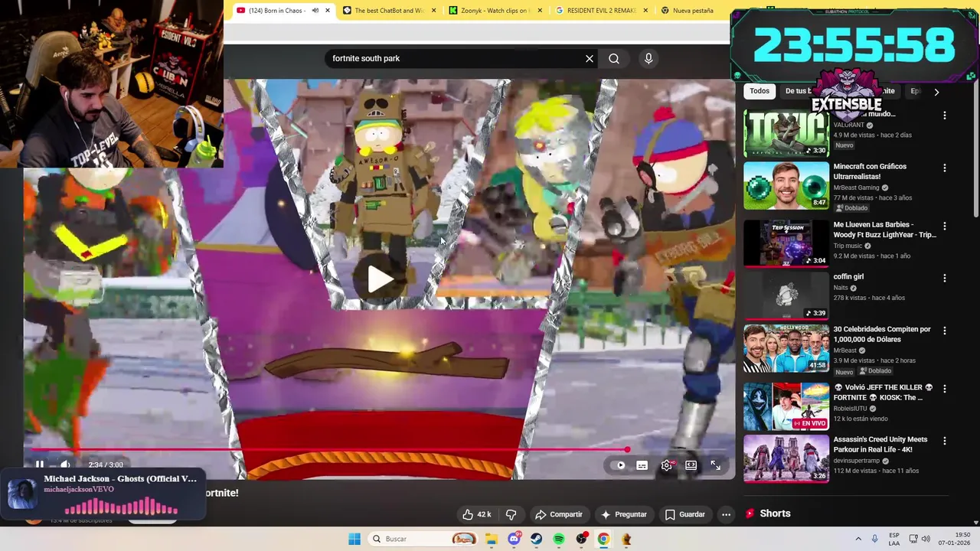The image size is (980, 551).
Task: Click the Compartir share button
Action: [559, 514]
